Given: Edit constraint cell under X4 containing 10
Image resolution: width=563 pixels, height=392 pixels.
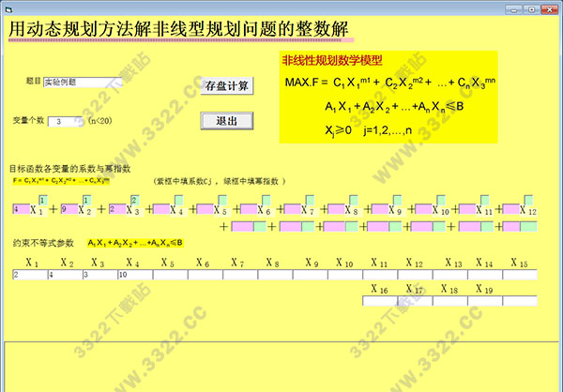Looking at the screenshot, I should point(135,275).
